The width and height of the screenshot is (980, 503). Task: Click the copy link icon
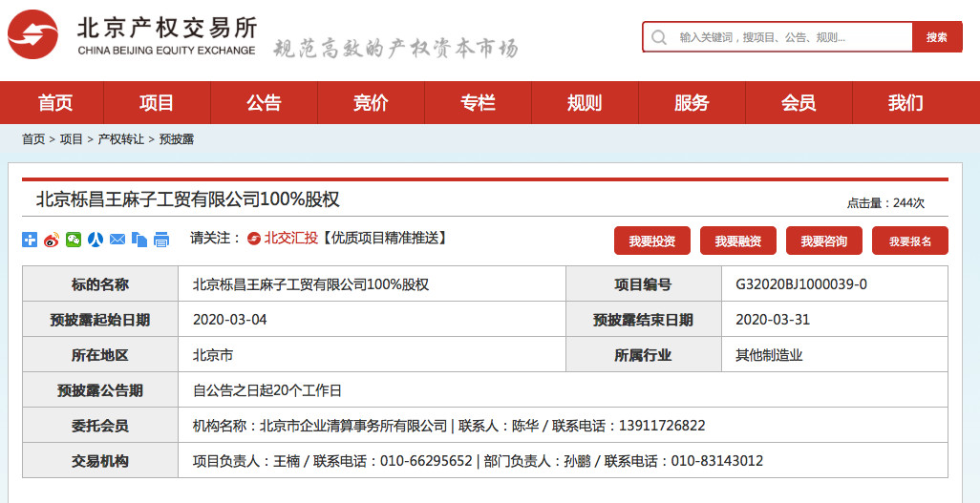tap(139, 240)
